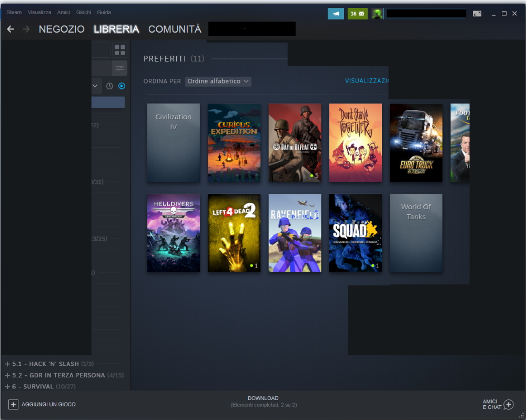Select the recent activity clock icon

[x=109, y=86]
